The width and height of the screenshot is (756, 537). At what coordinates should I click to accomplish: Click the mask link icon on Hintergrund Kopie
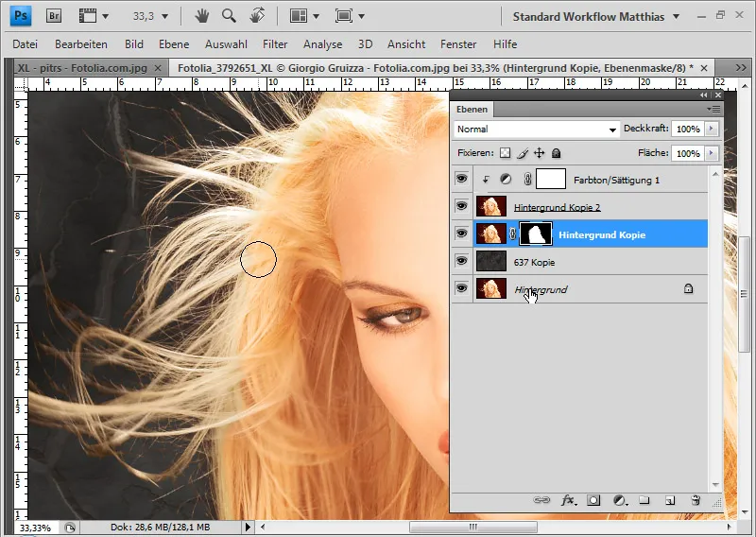pyautogui.click(x=512, y=234)
